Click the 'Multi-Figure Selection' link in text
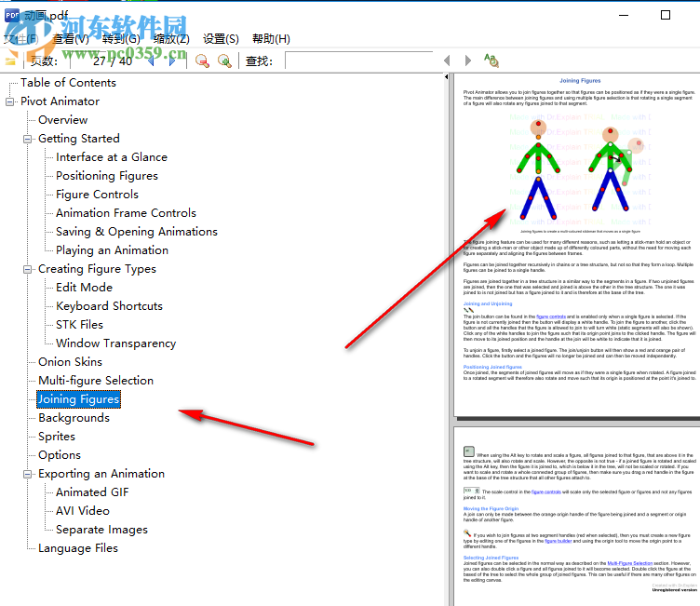This screenshot has height=606, width=700. tap(630, 563)
